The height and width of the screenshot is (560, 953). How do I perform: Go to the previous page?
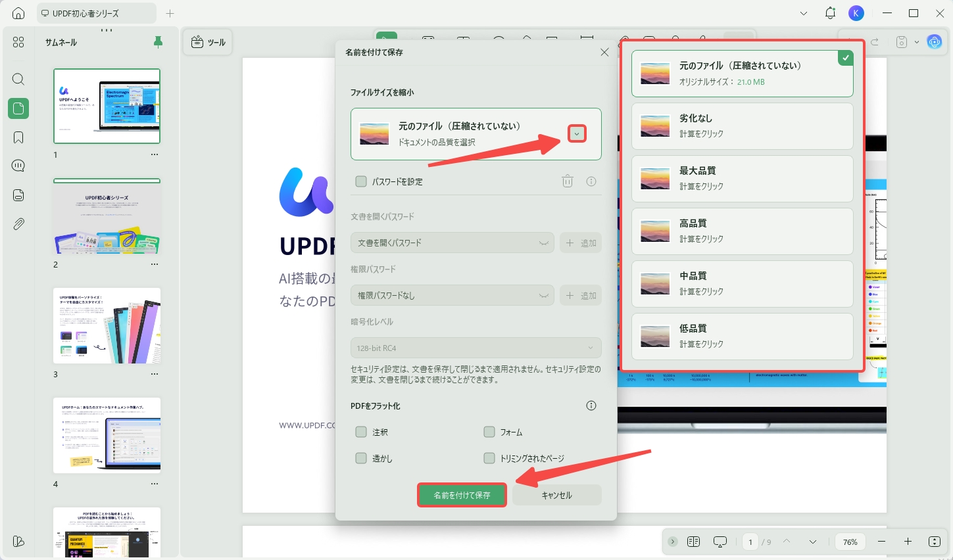click(x=787, y=542)
